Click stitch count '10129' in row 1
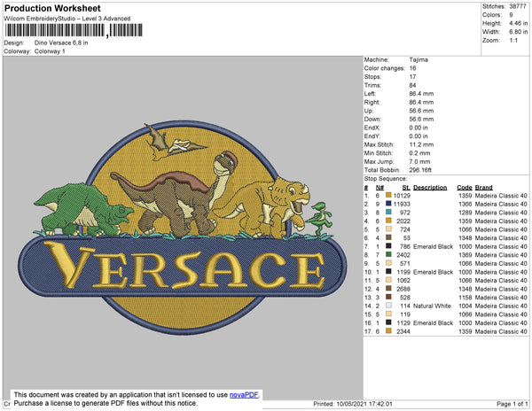The image size is (532, 411). pyautogui.click(x=402, y=196)
